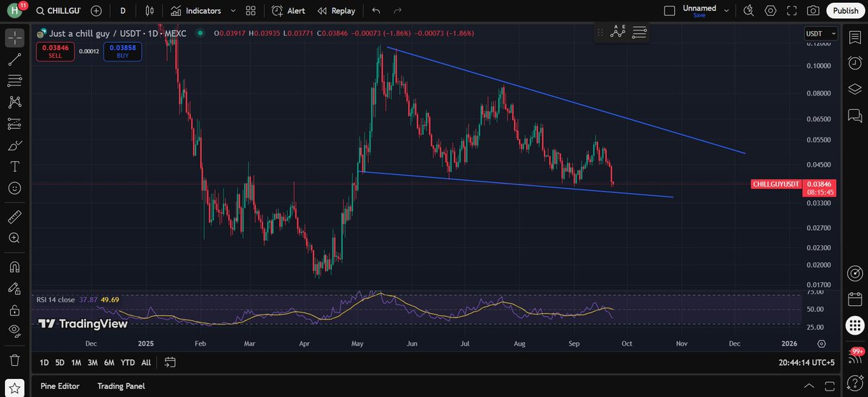The image size is (868, 397).
Task: Toggle magnet mode in left toolbar
Action: 14,267
